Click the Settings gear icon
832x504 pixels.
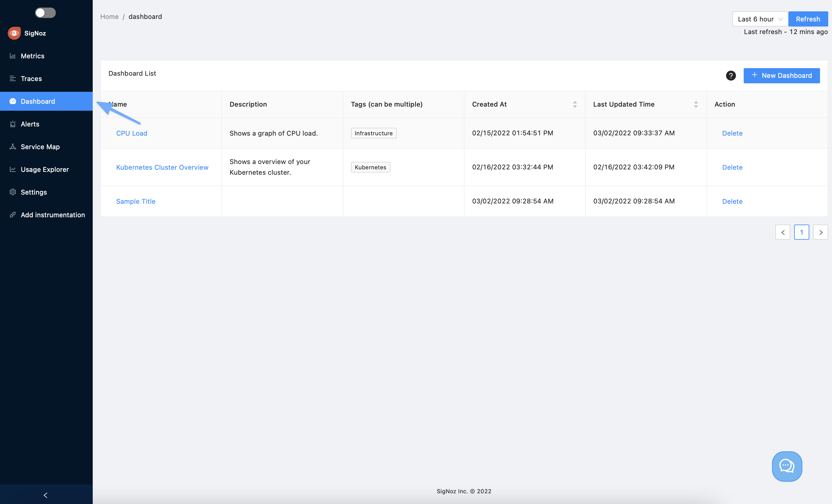(x=13, y=192)
